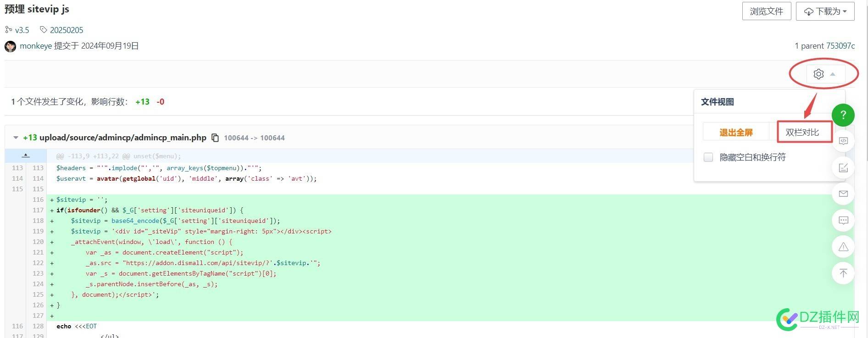Click the back-to-top arrow icon

point(843,273)
